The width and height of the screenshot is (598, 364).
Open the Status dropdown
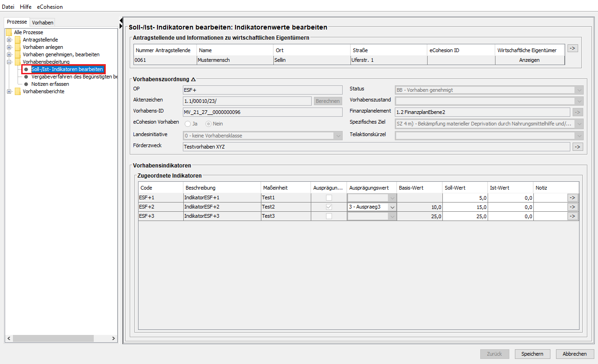tap(579, 90)
